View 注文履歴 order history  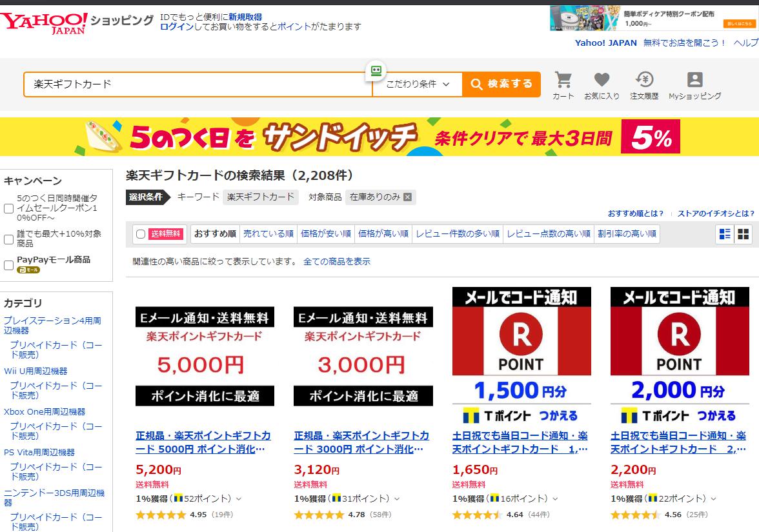click(643, 84)
